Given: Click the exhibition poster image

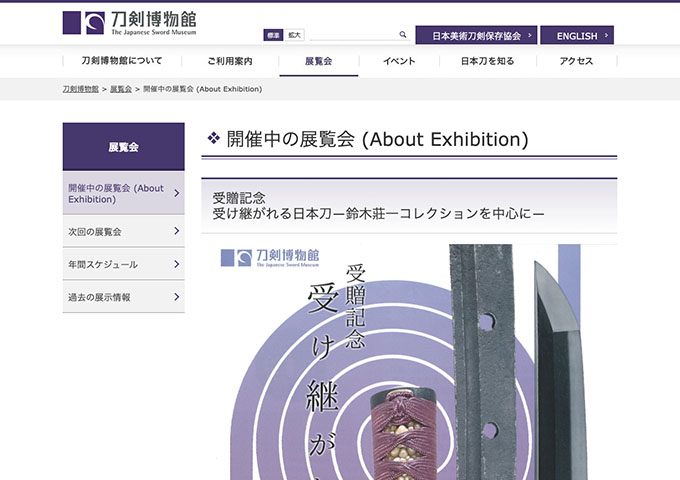Looking at the screenshot, I should (409, 362).
